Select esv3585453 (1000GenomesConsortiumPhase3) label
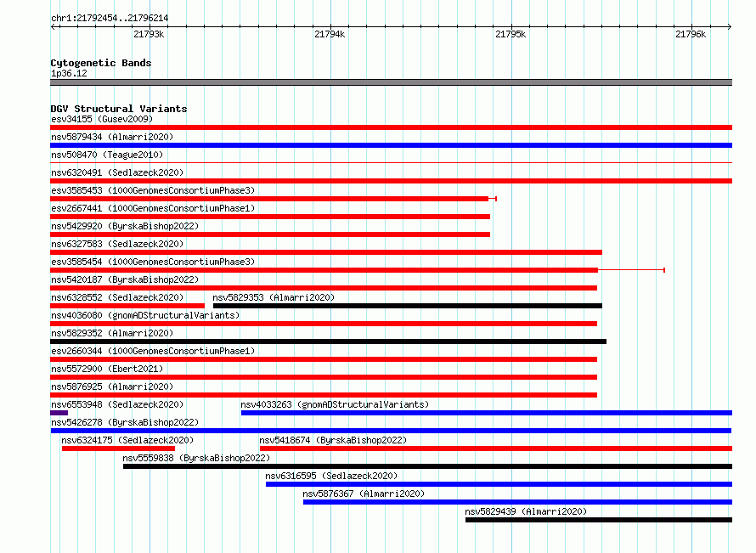This screenshot has height=553, width=756. click(153, 190)
